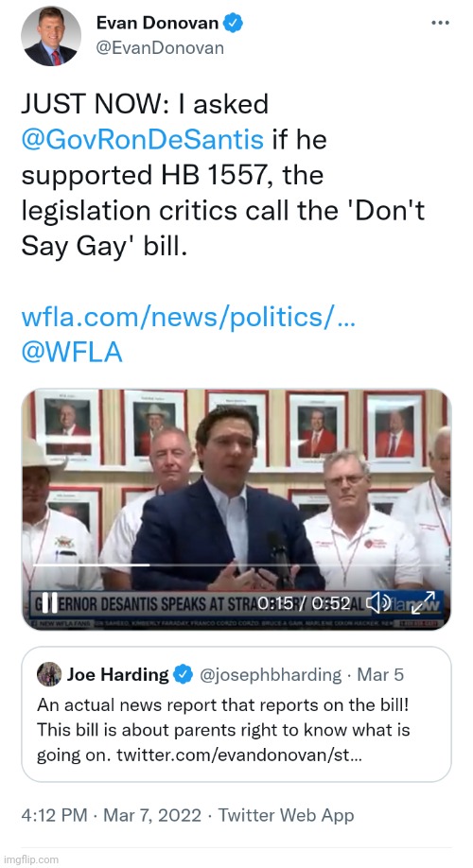The height and width of the screenshot is (868, 473).
Task: Click the blue verified badge beside Evan Donovan
Action: point(233,24)
